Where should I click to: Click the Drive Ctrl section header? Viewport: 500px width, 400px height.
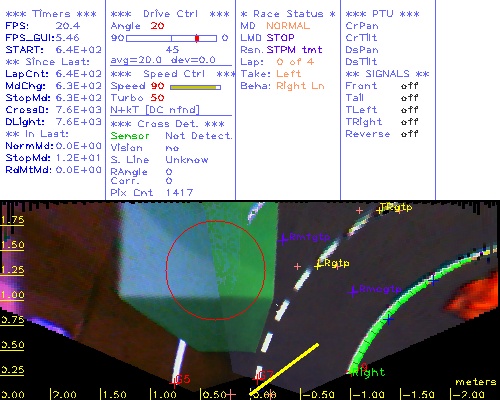170,14
